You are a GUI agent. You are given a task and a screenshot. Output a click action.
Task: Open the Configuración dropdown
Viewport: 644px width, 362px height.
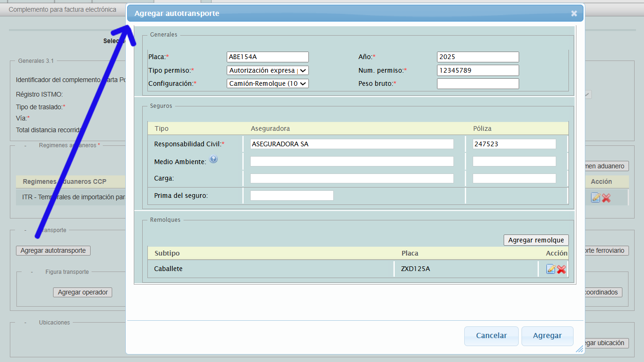[x=268, y=83]
